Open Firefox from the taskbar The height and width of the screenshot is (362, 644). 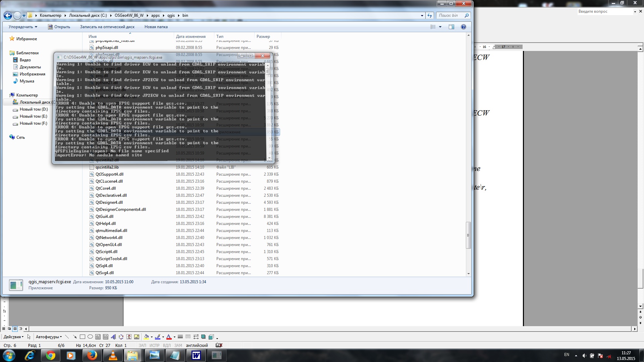pos(92,355)
